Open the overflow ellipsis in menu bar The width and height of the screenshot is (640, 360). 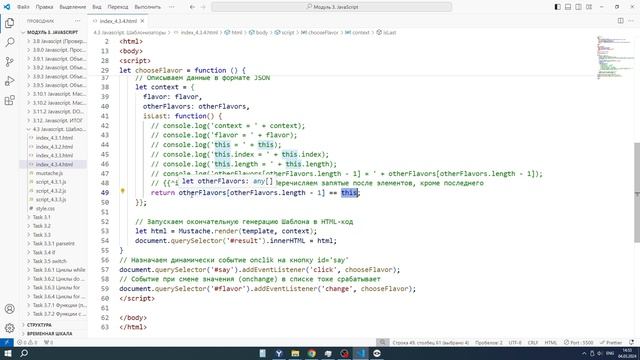click(x=171, y=7)
